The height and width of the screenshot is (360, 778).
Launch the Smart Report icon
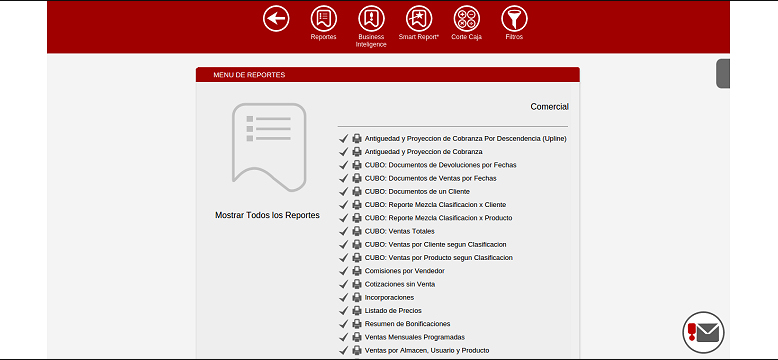[x=419, y=19]
